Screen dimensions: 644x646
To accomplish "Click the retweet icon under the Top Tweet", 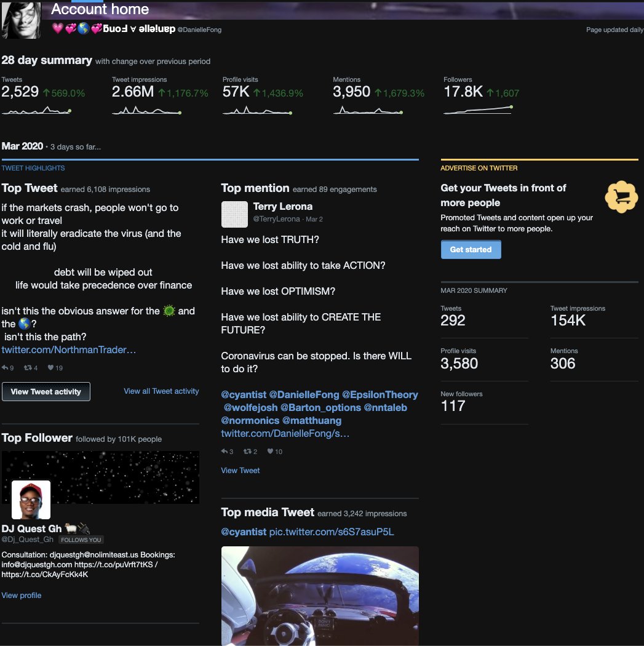I will point(28,367).
